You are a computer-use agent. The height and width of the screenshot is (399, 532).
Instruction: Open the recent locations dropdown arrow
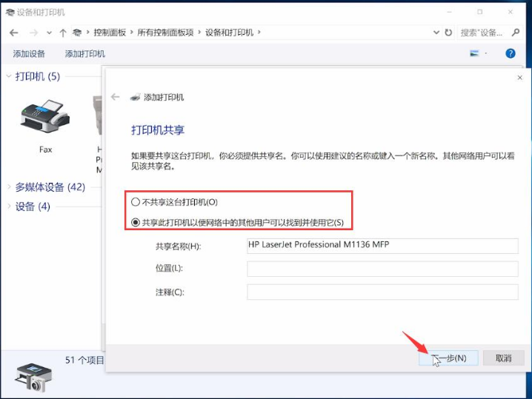pyautogui.click(x=50, y=33)
